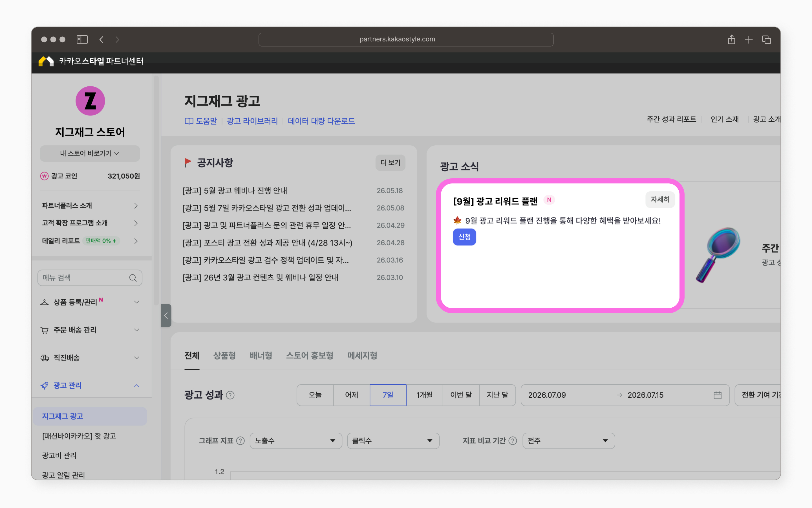Open the 지그재그 광고 sidebar menu item
Image resolution: width=812 pixels, height=508 pixels.
click(x=90, y=416)
